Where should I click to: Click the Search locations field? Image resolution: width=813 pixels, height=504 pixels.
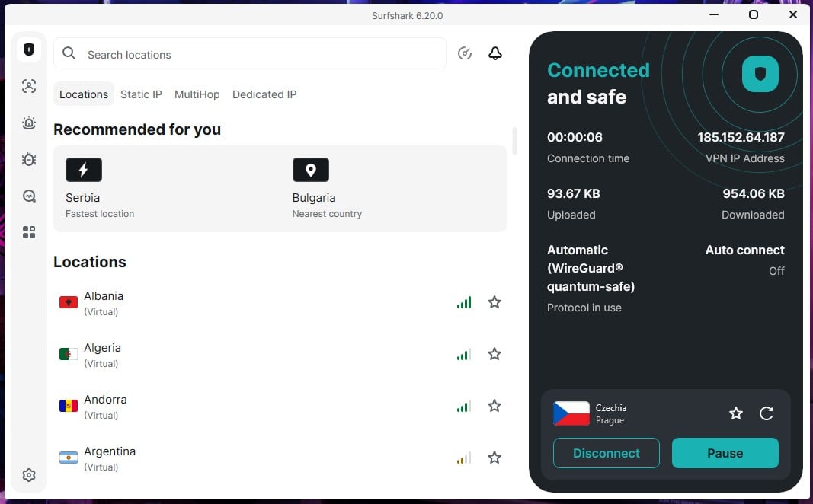tap(250, 53)
